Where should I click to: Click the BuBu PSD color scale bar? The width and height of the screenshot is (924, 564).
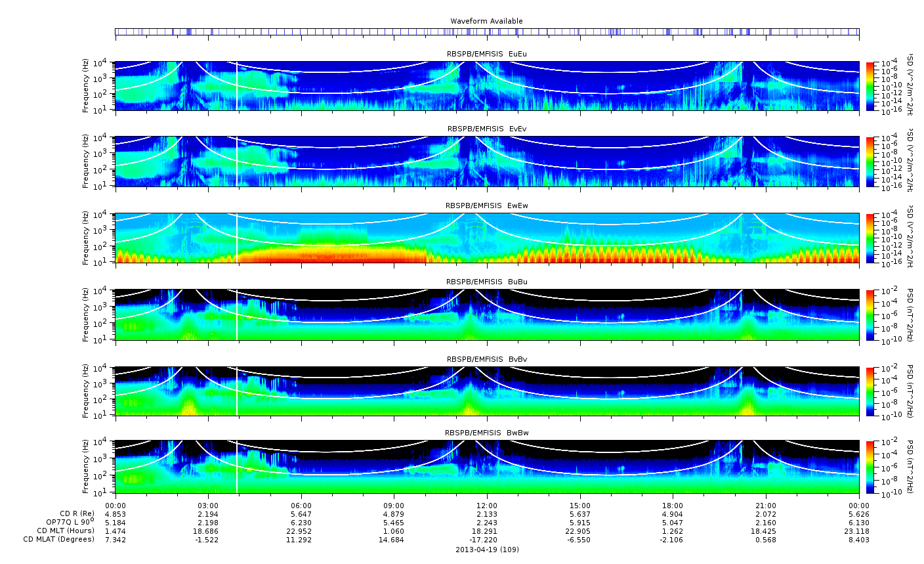tap(870, 315)
